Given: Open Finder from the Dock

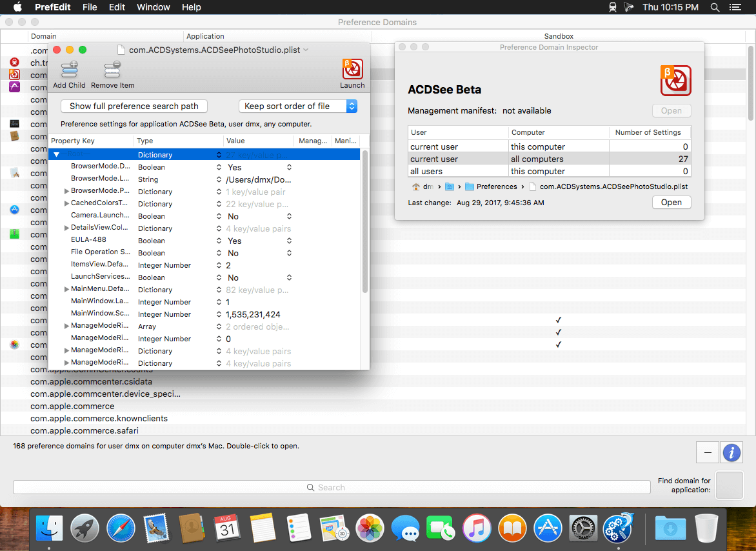Looking at the screenshot, I should [x=49, y=528].
